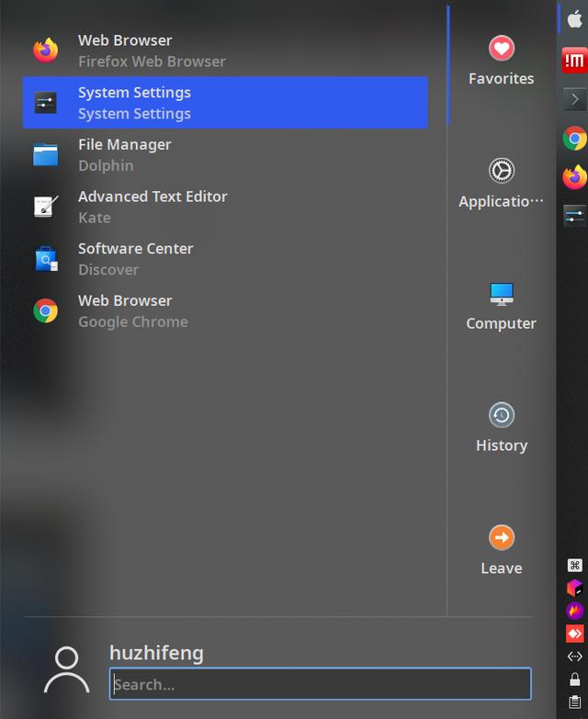Launch Chrome from the side panel
Viewport: 588px width, 719px height.
pos(575,139)
